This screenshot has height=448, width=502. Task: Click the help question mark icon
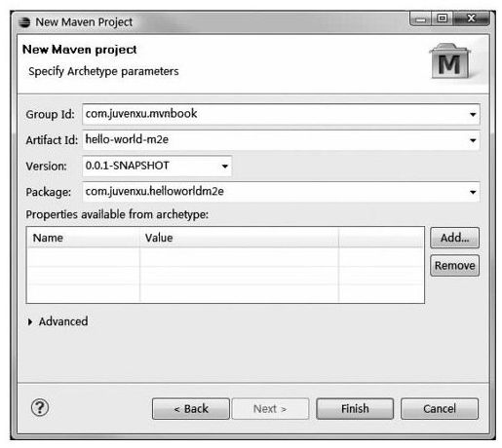[40, 407]
